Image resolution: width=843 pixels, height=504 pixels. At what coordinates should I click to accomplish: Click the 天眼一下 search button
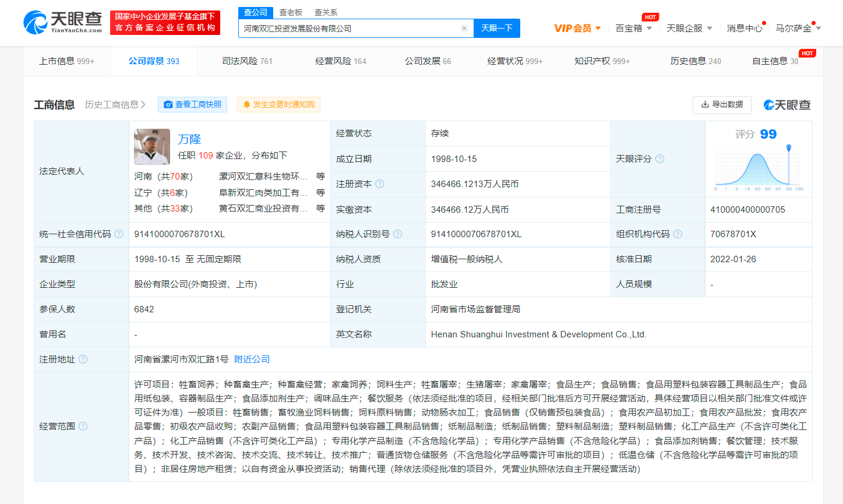[x=497, y=28]
